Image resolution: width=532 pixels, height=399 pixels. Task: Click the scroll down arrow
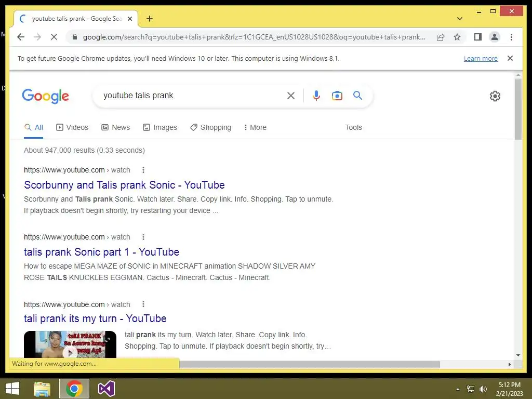pyautogui.click(x=518, y=355)
